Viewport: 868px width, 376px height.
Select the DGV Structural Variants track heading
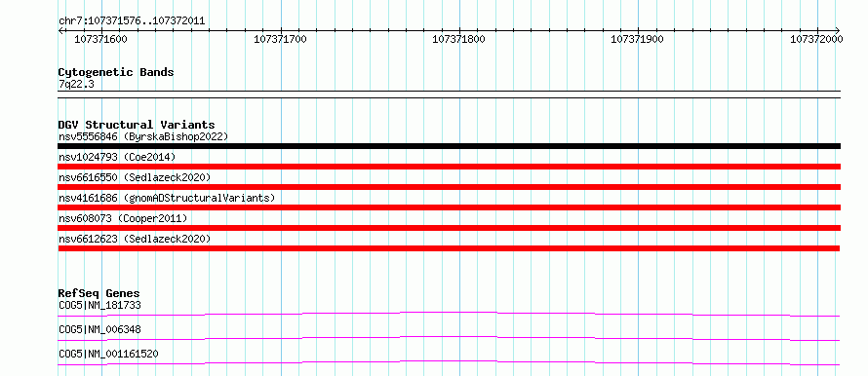(x=137, y=125)
